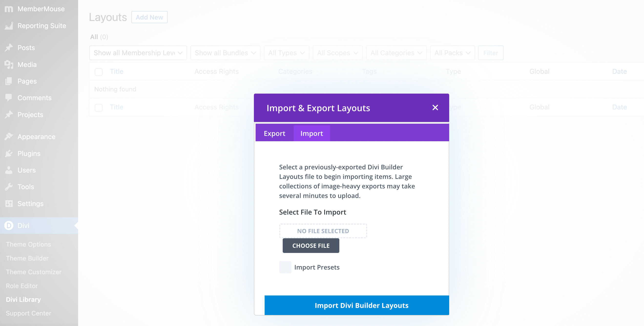Click the Divi sidebar icon

tap(8, 226)
